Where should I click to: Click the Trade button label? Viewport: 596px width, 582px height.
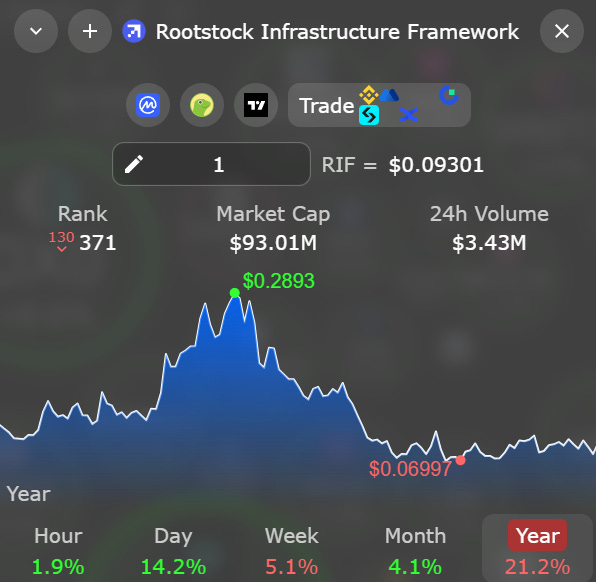click(x=327, y=106)
